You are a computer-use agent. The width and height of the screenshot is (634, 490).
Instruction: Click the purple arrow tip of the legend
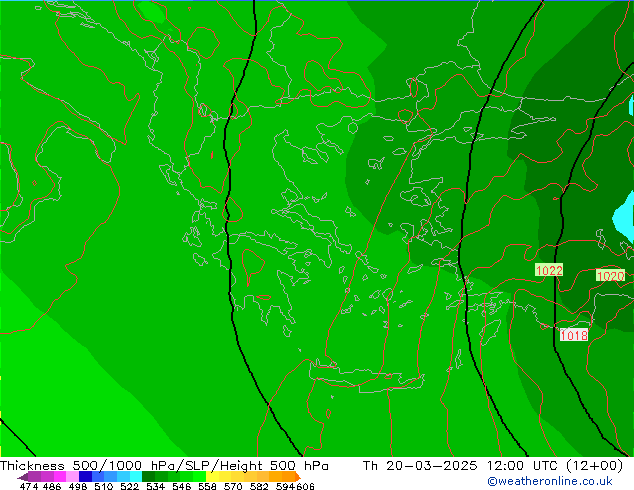(23, 477)
